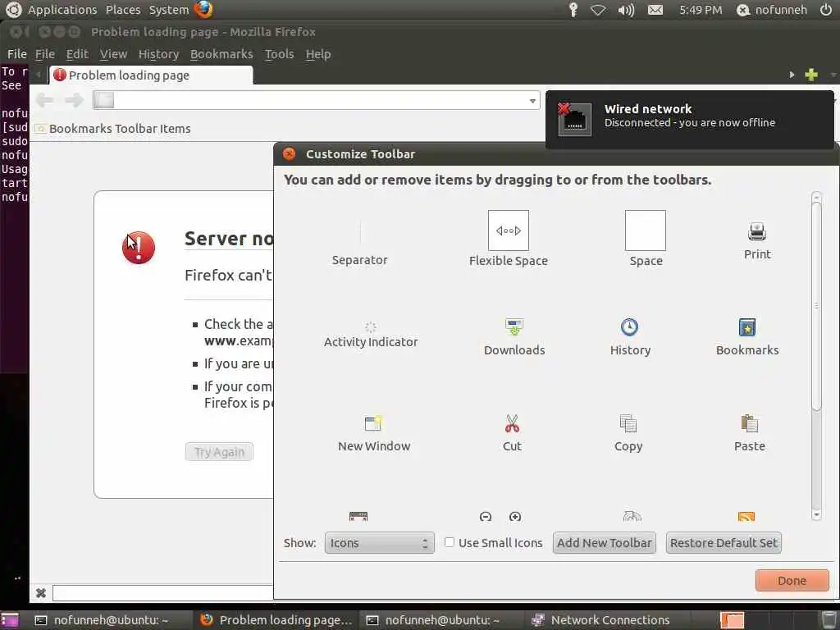Select the Flexible Space item icon
840x630 pixels.
pyautogui.click(x=509, y=231)
